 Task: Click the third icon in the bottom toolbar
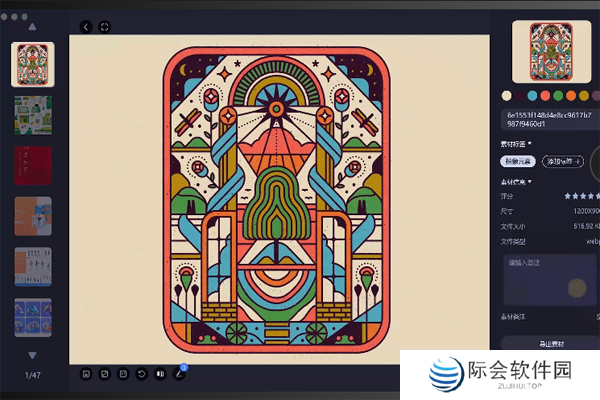tap(123, 374)
